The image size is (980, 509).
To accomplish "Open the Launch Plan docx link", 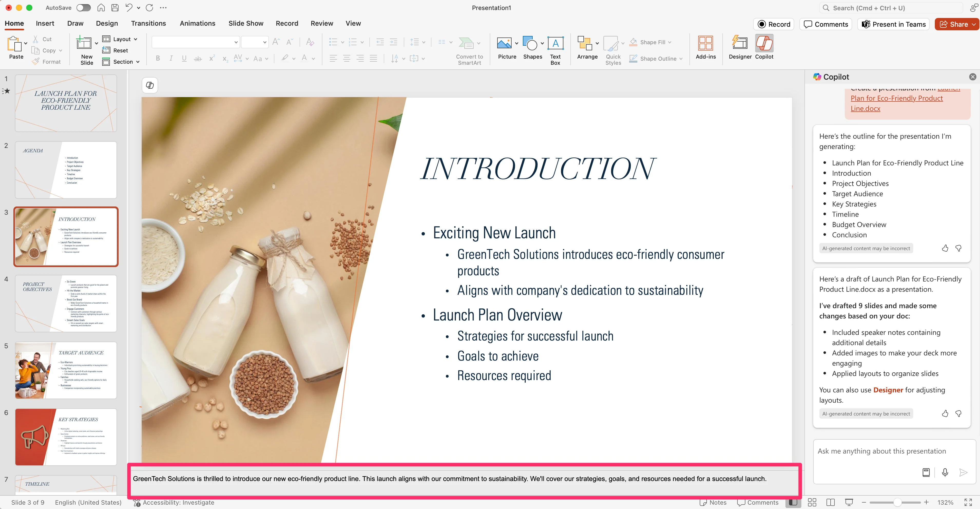I will (896, 98).
